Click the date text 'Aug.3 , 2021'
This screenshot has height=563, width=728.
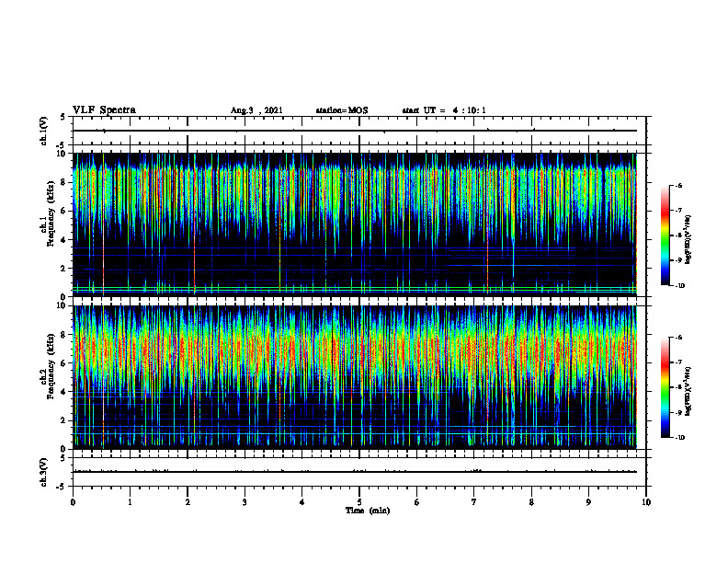(256, 110)
